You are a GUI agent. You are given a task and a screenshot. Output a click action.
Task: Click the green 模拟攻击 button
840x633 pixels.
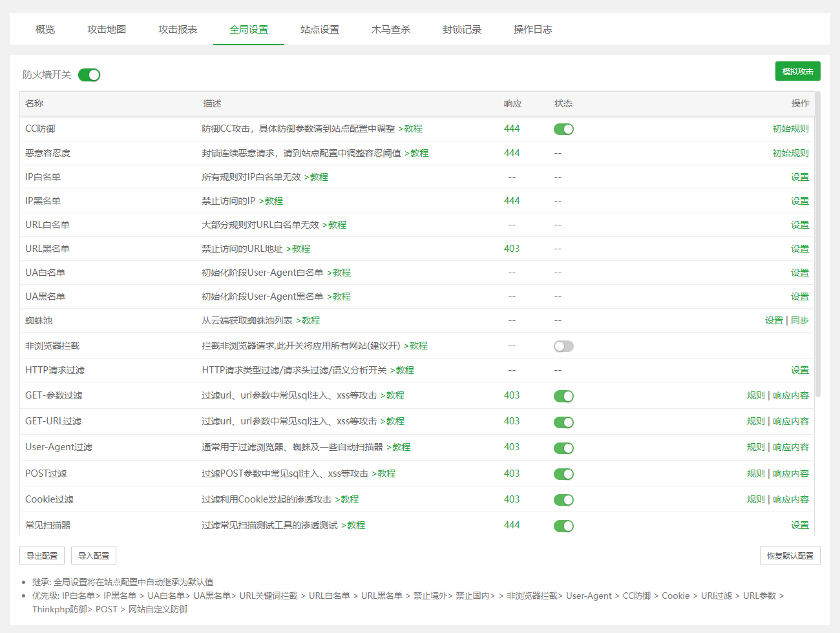pos(797,71)
